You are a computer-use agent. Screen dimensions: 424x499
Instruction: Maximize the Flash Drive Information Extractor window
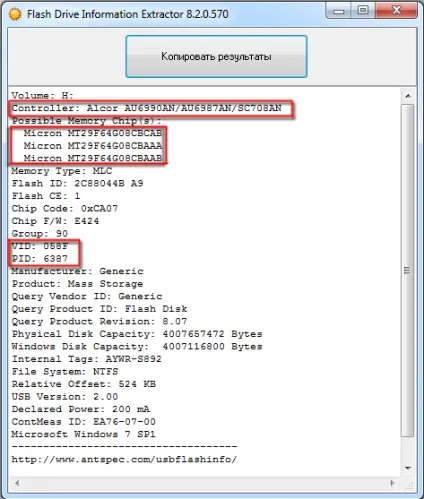tap(363, 11)
